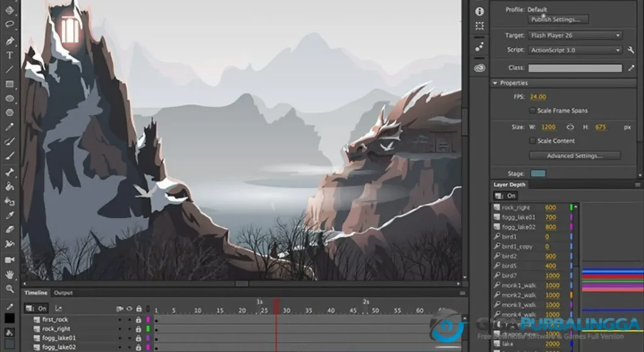Click the link width and height icon
Viewport: 644px width, 352px height.
tap(570, 127)
